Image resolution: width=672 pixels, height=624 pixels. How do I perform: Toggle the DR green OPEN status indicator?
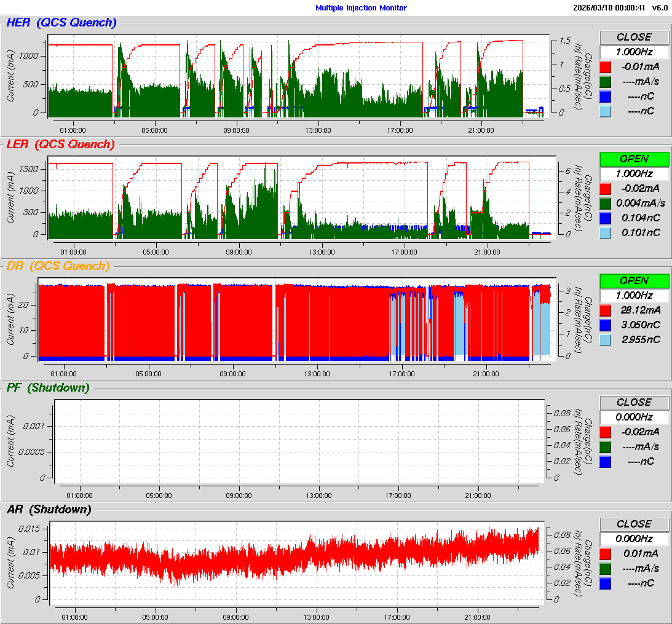[x=634, y=280]
